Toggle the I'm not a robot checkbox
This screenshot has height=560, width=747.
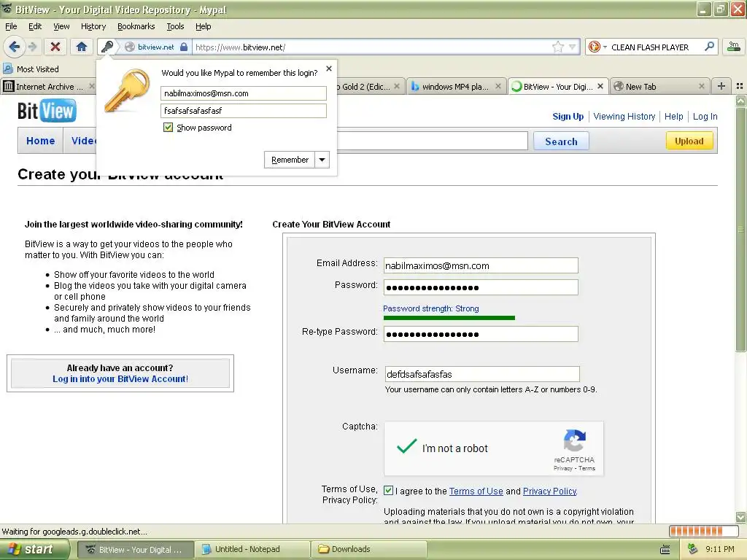(407, 447)
